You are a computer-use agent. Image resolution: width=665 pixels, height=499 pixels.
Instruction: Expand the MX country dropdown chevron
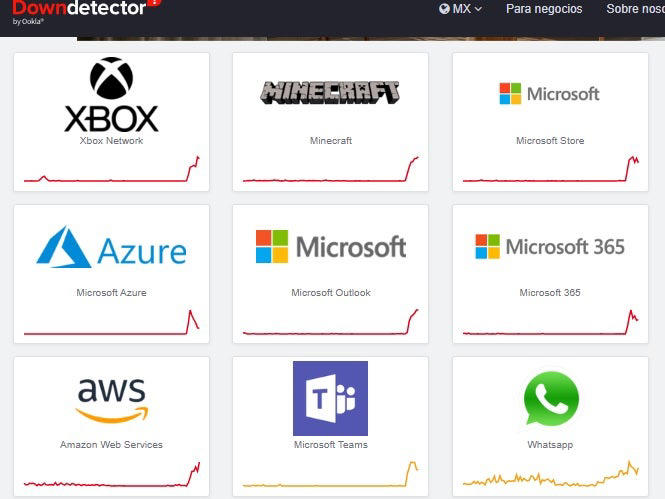(478, 9)
